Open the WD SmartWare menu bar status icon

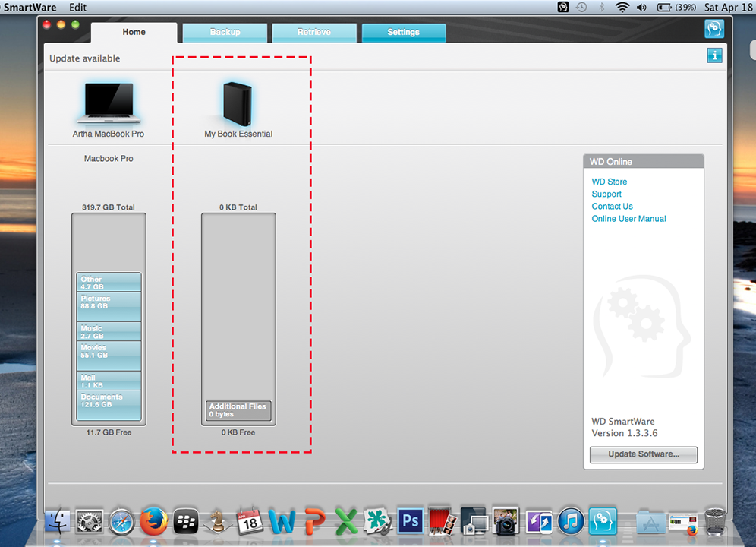562,8
